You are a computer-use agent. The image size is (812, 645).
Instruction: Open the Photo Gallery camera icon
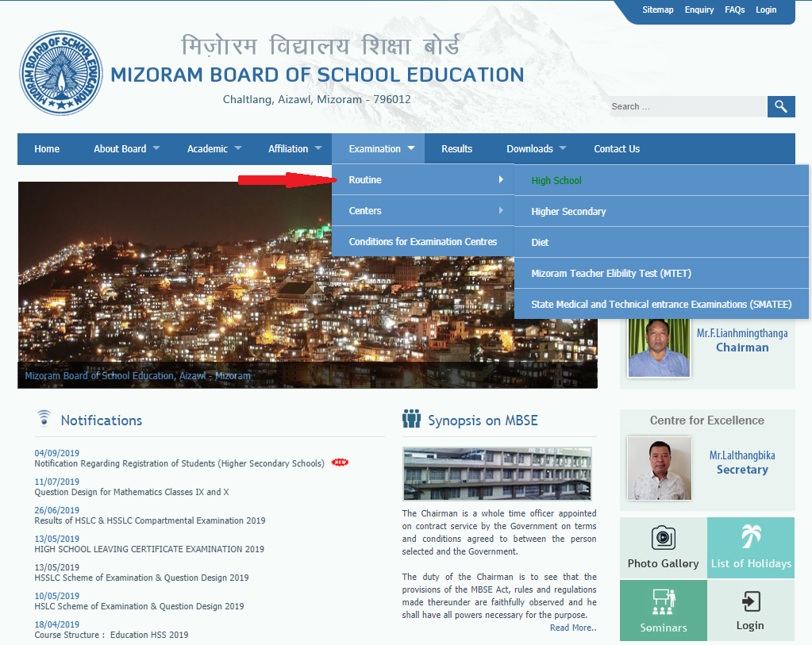663,538
